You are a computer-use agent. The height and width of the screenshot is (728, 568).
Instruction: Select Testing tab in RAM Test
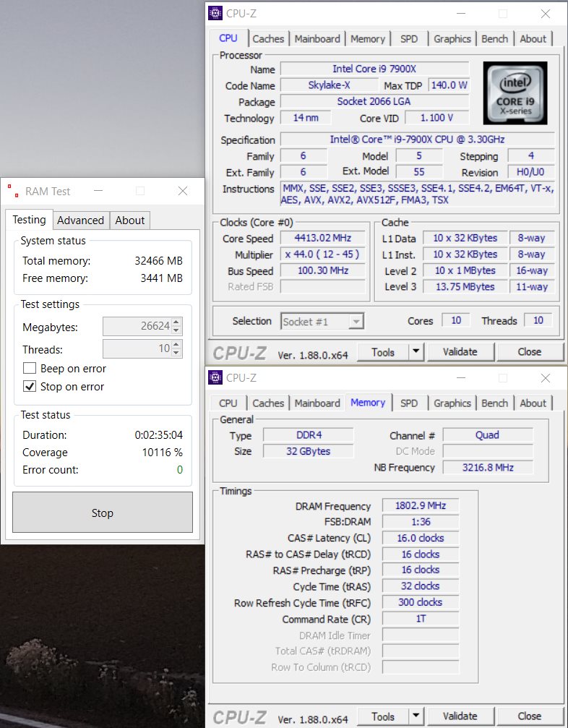[29, 219]
